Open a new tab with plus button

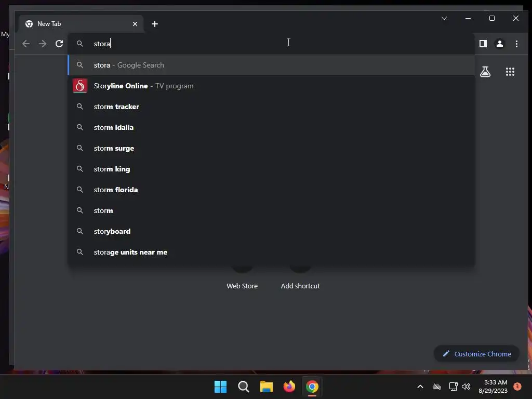pos(155,24)
